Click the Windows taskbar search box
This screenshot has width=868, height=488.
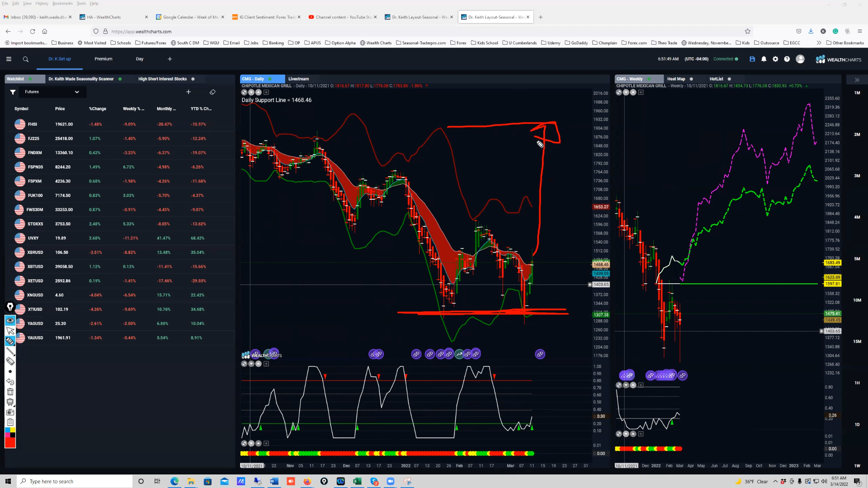(75, 482)
